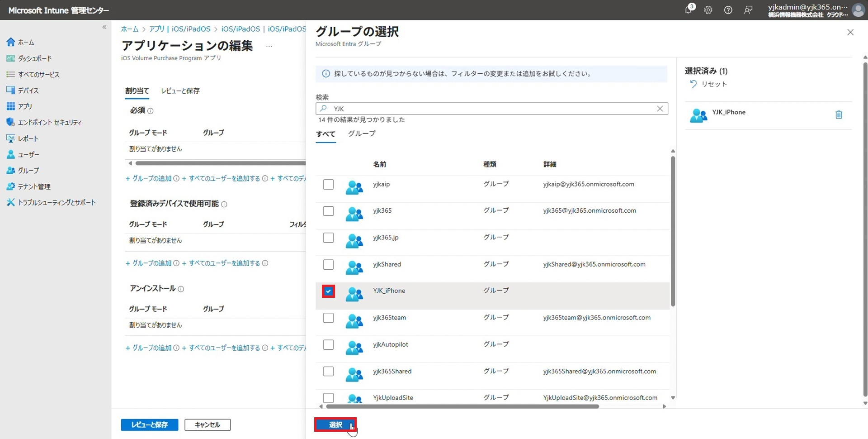Image resolution: width=868 pixels, height=439 pixels.
Task: Remove YJK_iPhone using the trash icon
Action: (839, 115)
